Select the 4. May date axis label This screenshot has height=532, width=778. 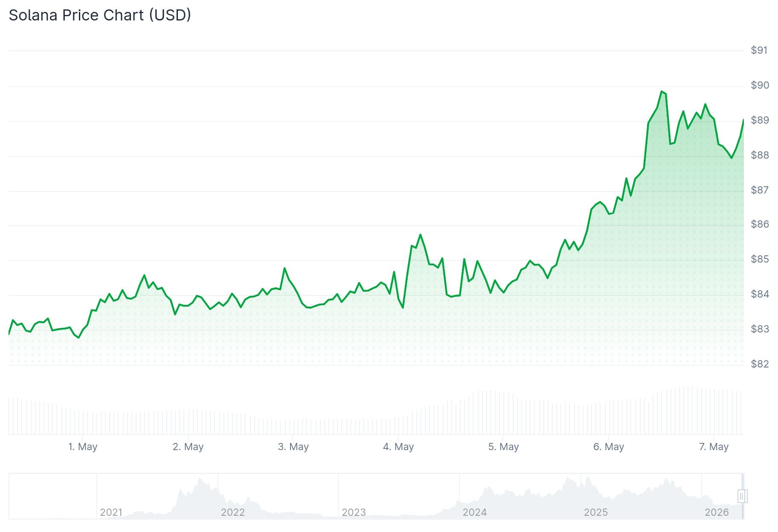pyautogui.click(x=398, y=447)
